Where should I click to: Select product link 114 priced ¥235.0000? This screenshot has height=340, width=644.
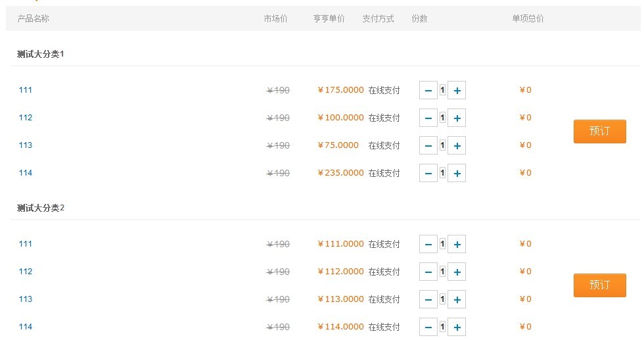tap(26, 173)
